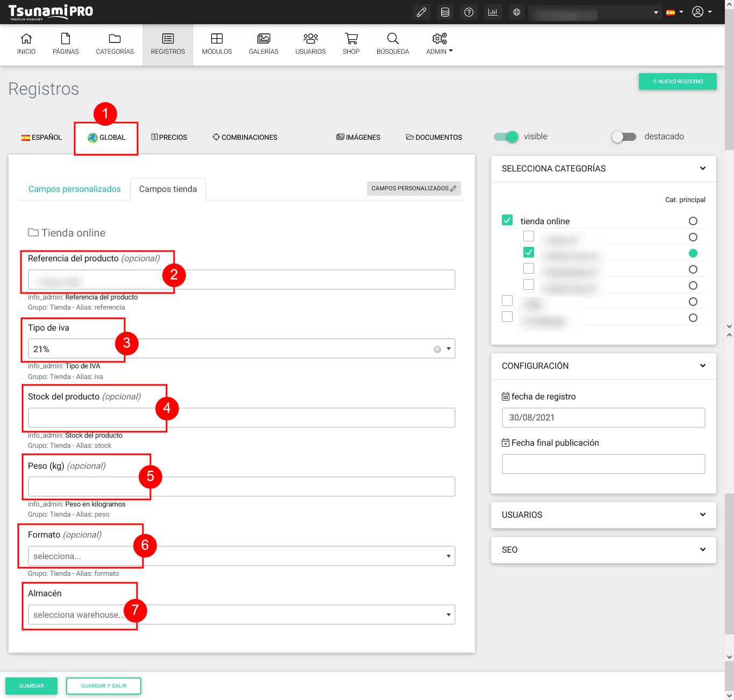Expand the SEO panel
Viewport: 734px width, 700px height.
pyautogui.click(x=603, y=549)
